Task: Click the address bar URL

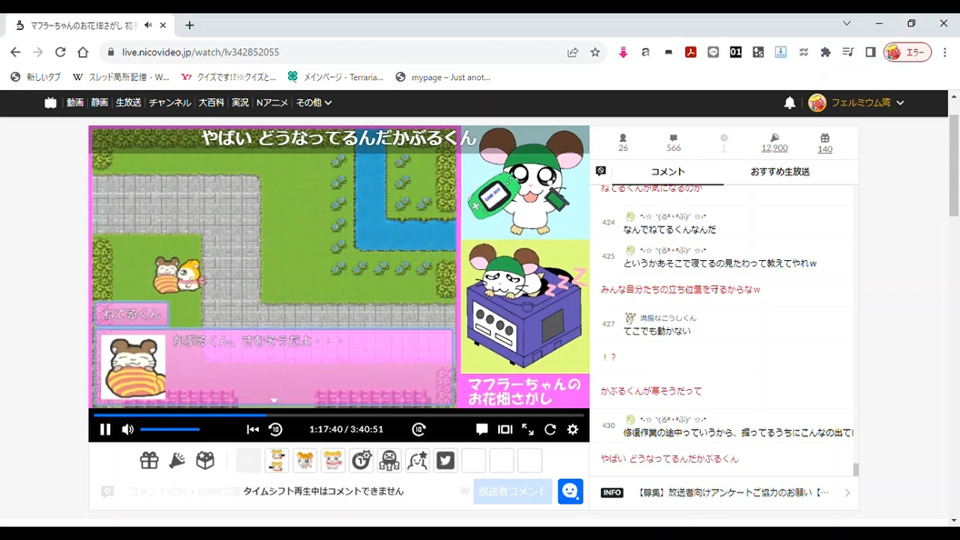Action: click(x=200, y=52)
